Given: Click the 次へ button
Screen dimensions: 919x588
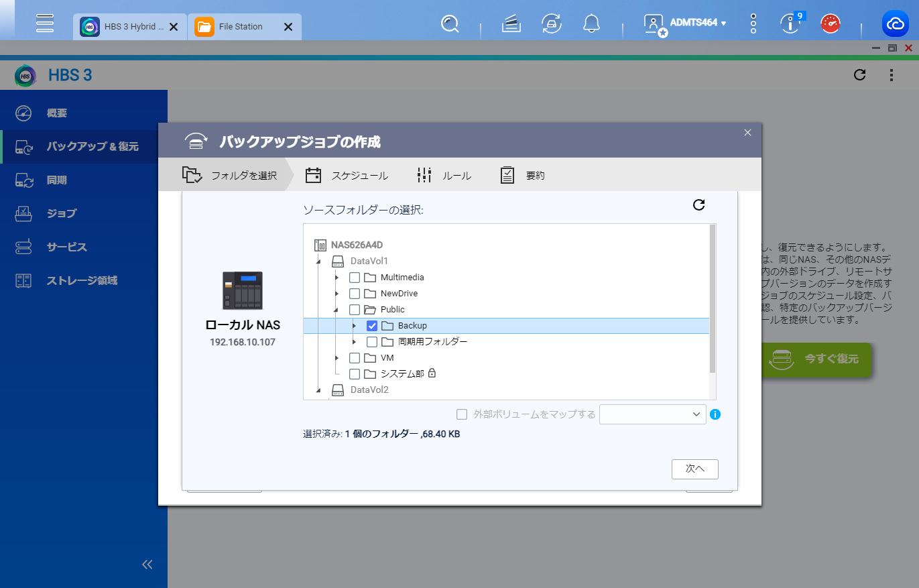Looking at the screenshot, I should [695, 469].
